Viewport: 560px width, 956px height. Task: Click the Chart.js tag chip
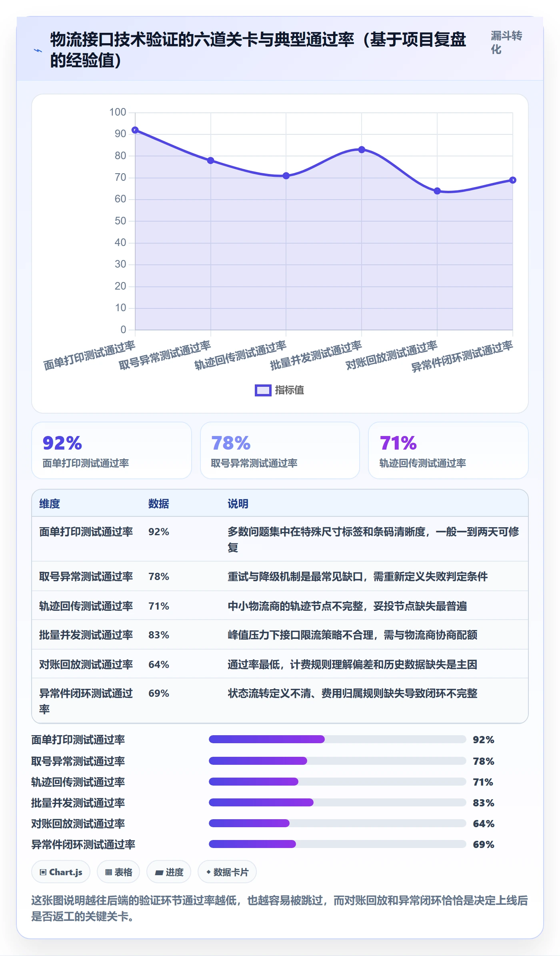click(61, 872)
